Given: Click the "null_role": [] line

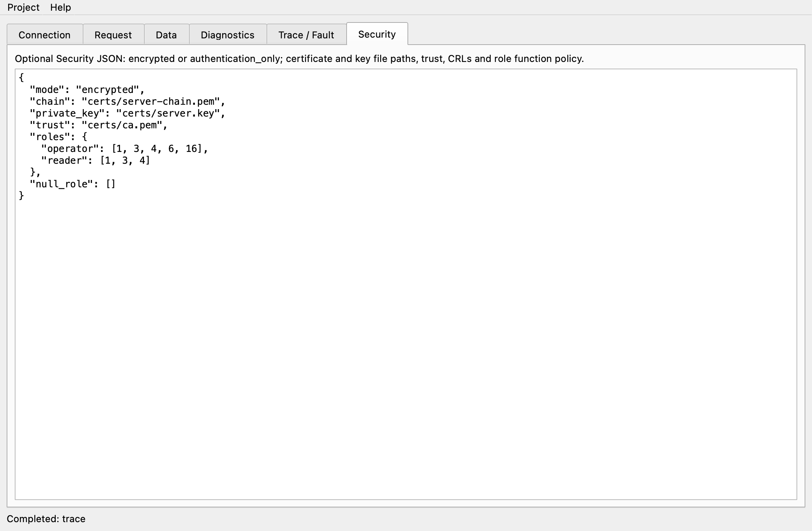Looking at the screenshot, I should tap(73, 184).
